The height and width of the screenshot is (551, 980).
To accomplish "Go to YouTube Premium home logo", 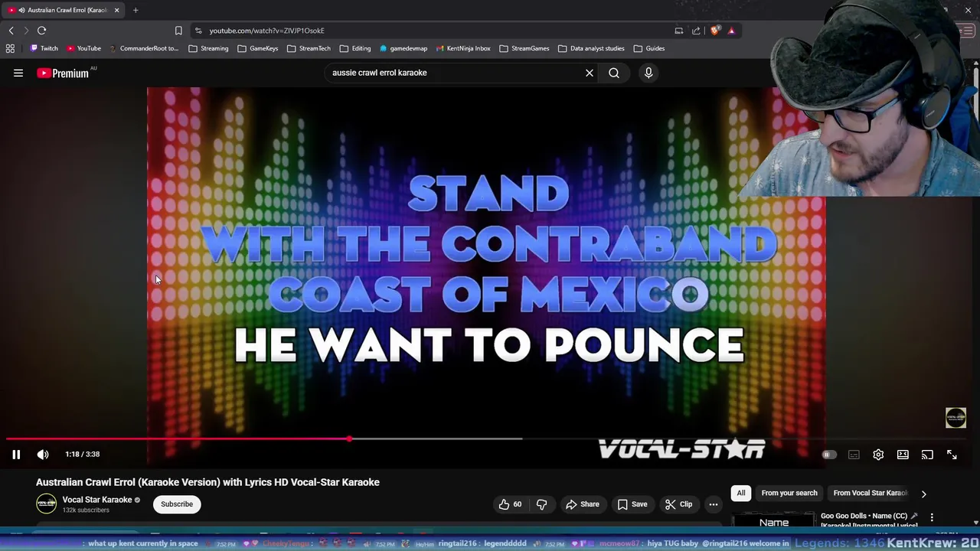I will [63, 73].
